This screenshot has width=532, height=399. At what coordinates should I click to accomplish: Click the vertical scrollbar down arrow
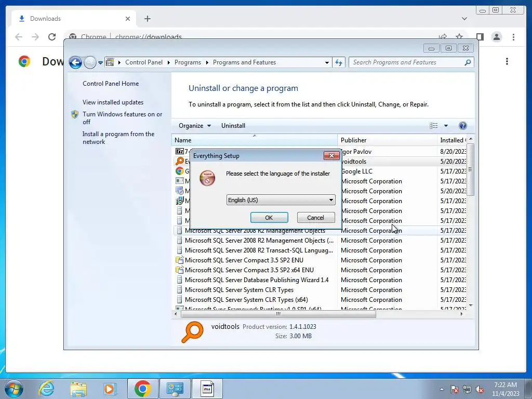point(471,305)
